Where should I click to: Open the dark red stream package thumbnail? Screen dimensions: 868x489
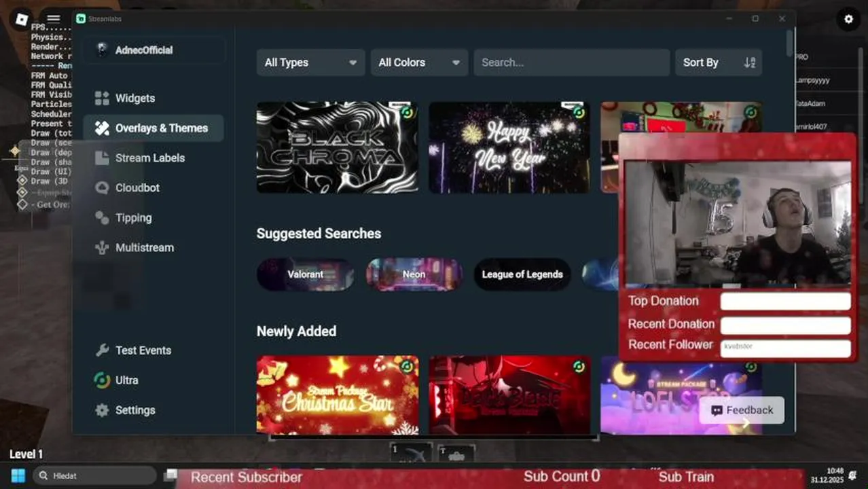(x=509, y=395)
